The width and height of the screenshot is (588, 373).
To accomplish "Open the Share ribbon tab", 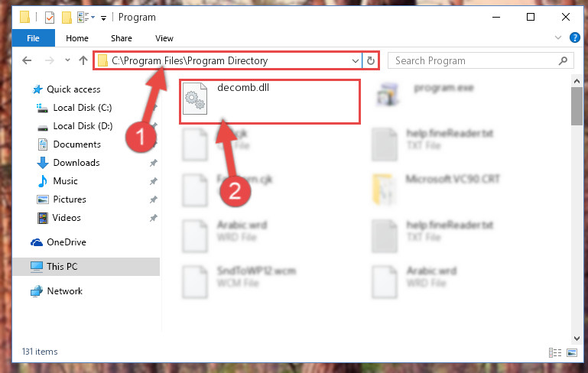I will point(121,38).
